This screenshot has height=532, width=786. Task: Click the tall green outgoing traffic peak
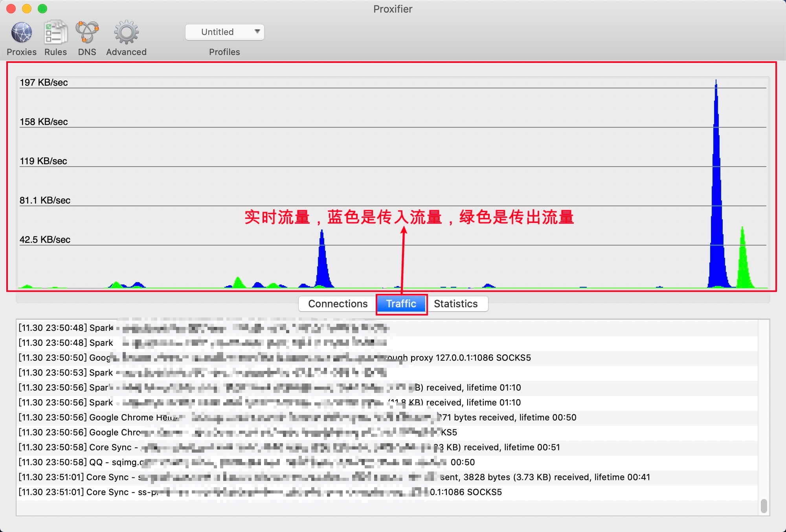coord(742,259)
